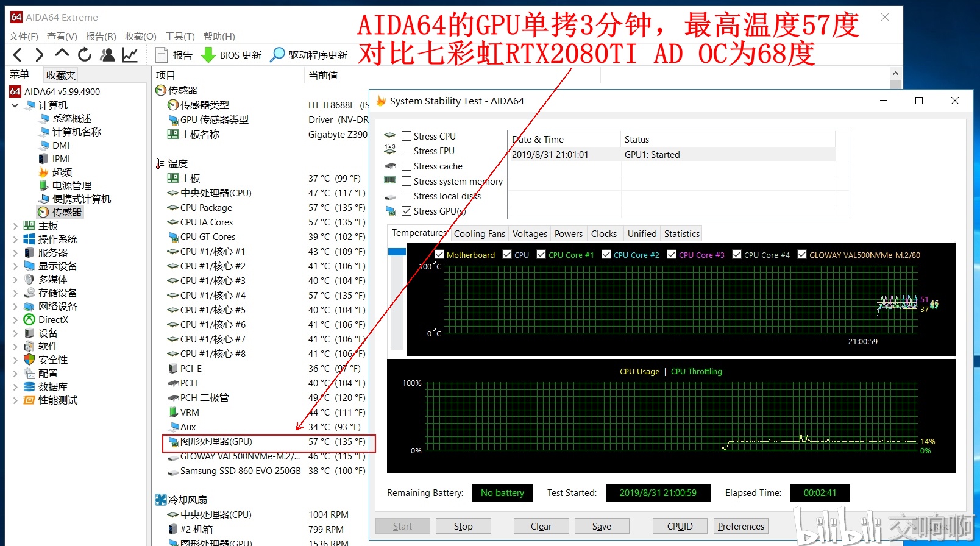The height and width of the screenshot is (546, 980).
Task: Expand the 显示设备 tree node
Action: pyautogui.click(x=15, y=266)
